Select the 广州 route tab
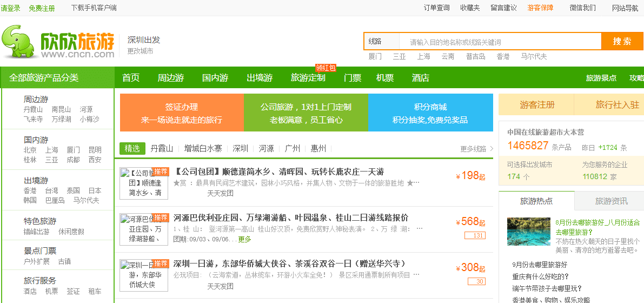The height and width of the screenshot is (303, 644). coord(293,148)
